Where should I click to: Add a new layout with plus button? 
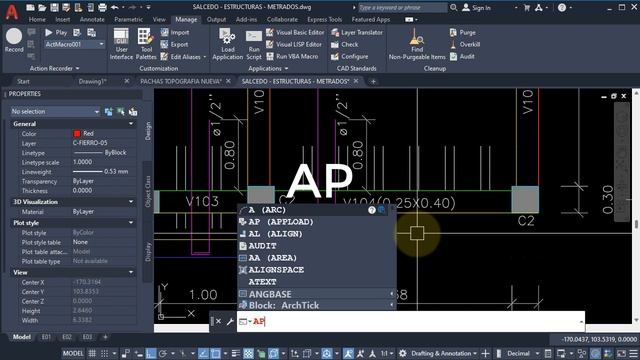(105, 337)
